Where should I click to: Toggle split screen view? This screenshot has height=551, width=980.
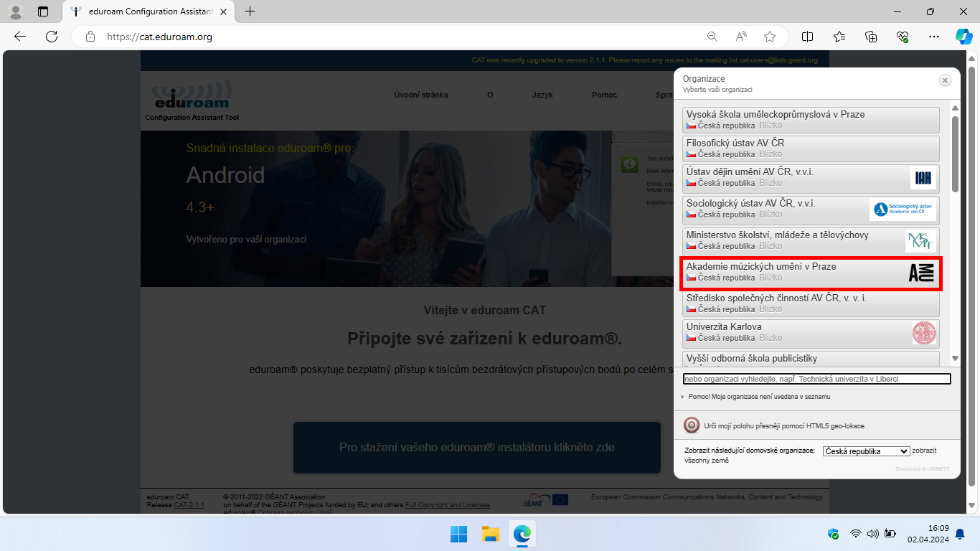[807, 37]
